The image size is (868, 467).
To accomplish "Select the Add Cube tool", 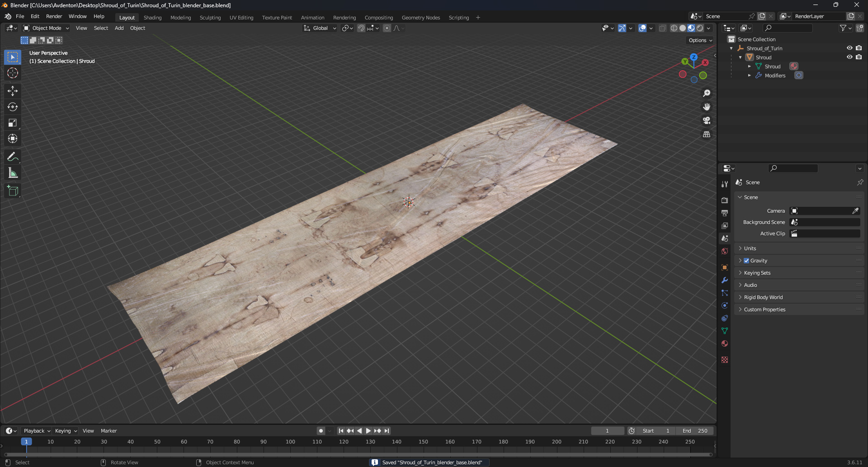I will 13,191.
